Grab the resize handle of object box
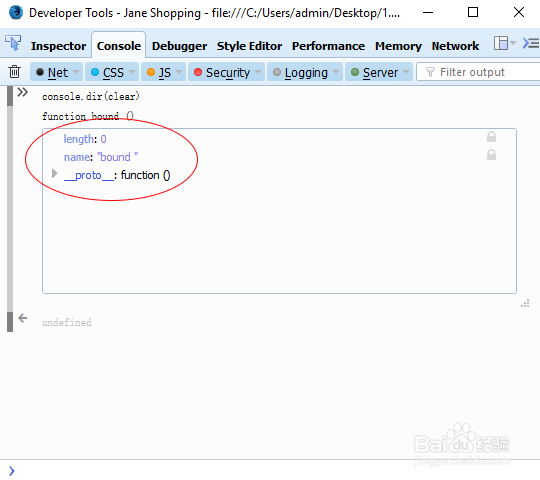Image resolution: width=540 pixels, height=480 pixels. coord(525,303)
